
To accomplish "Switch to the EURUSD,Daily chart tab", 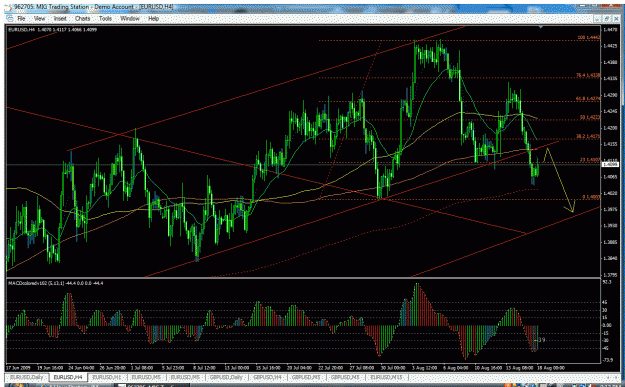I will tap(27, 377).
